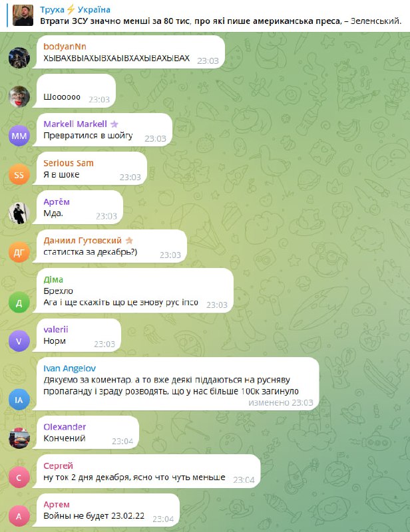Click the MM avatar of Markell Markell

(x=19, y=136)
